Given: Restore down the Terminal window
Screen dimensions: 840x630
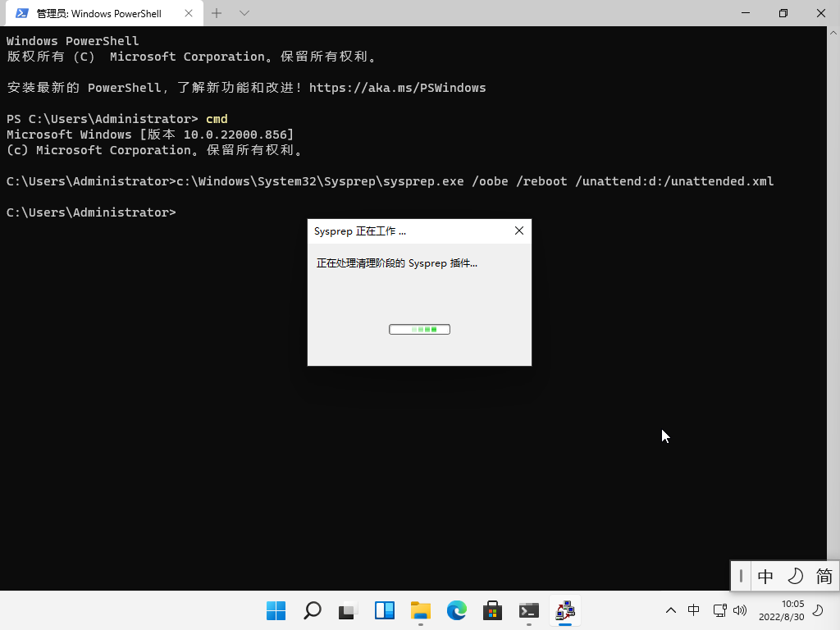Looking at the screenshot, I should coord(783,13).
